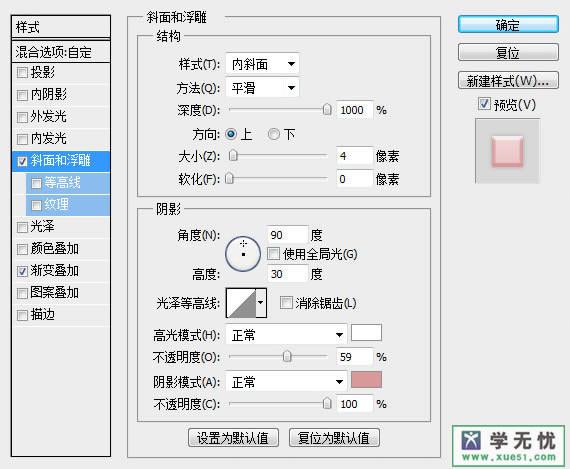Open the 方法(Q) technique dropdown
Image resolution: width=570 pixels, height=469 pixels.
[262, 88]
